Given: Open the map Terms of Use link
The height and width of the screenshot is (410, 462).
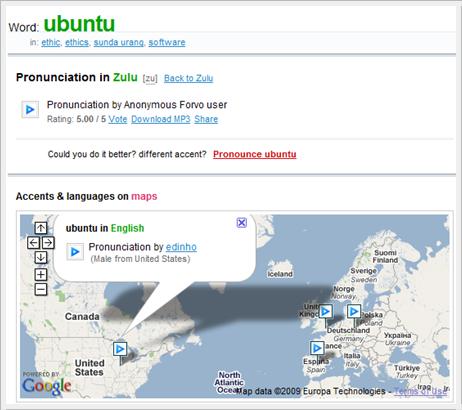Looking at the screenshot, I should [x=420, y=391].
